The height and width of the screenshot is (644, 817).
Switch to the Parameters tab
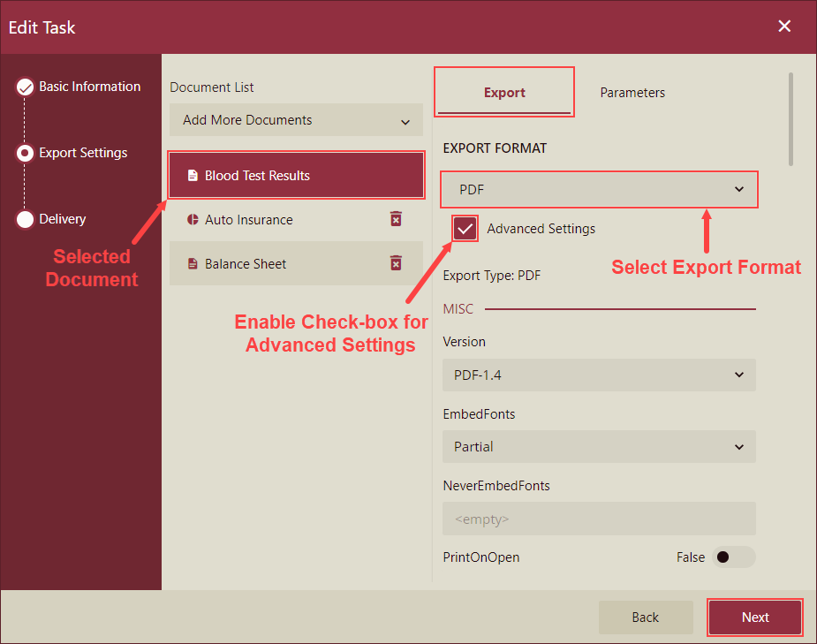click(632, 92)
